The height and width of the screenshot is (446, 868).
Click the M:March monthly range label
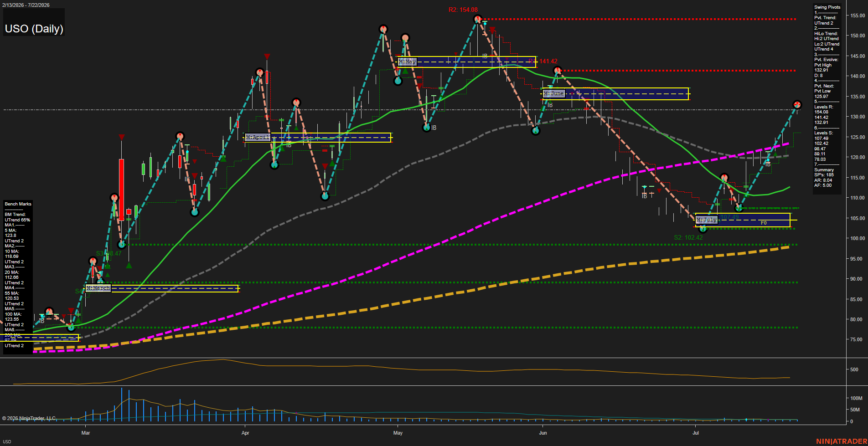(98, 288)
